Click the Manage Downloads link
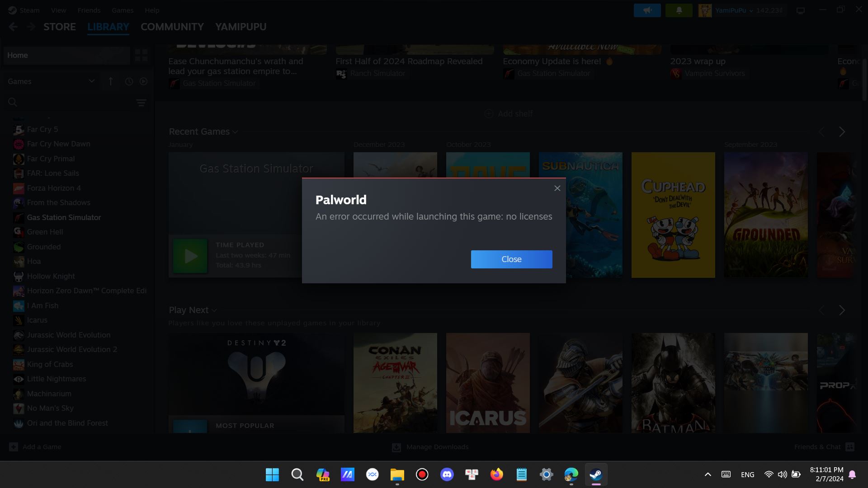The image size is (868, 488). pos(437,447)
